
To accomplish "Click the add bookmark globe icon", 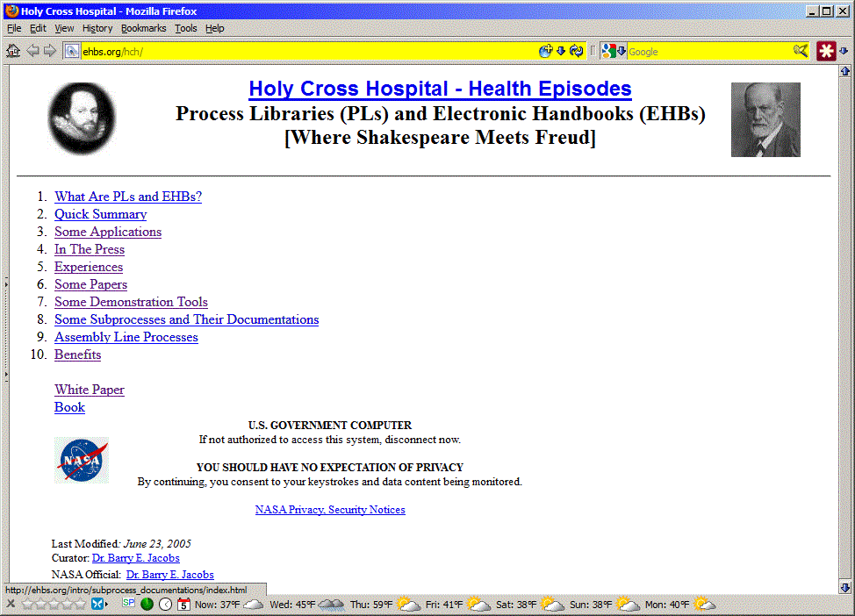I will coord(545,51).
